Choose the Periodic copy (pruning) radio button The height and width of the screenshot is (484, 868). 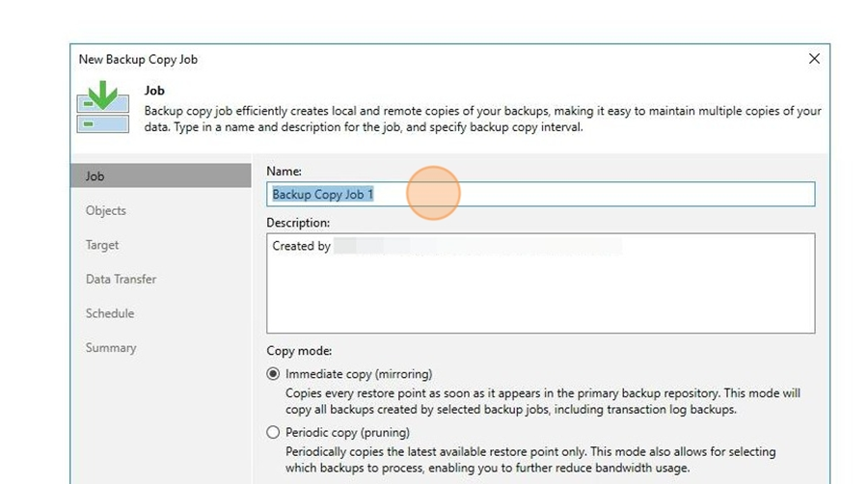273,433
